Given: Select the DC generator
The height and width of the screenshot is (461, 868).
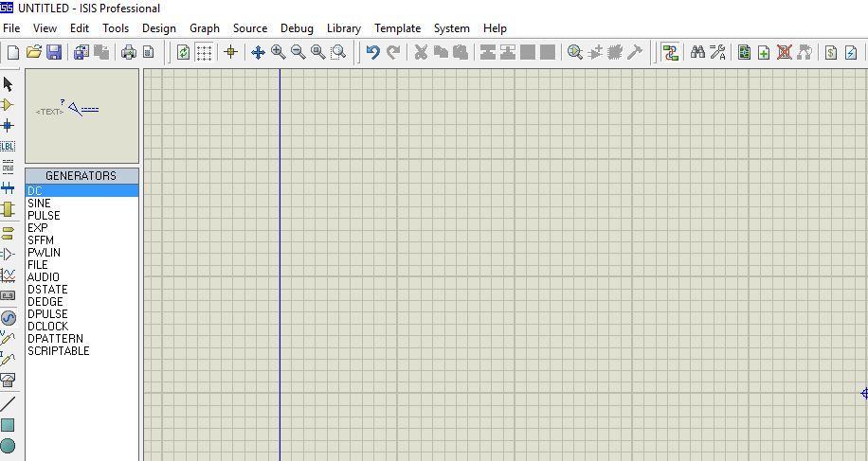Looking at the screenshot, I should pyautogui.click(x=81, y=190).
